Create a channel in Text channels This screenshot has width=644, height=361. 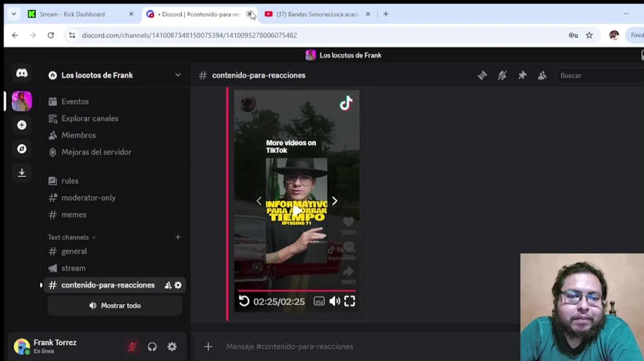coord(178,237)
